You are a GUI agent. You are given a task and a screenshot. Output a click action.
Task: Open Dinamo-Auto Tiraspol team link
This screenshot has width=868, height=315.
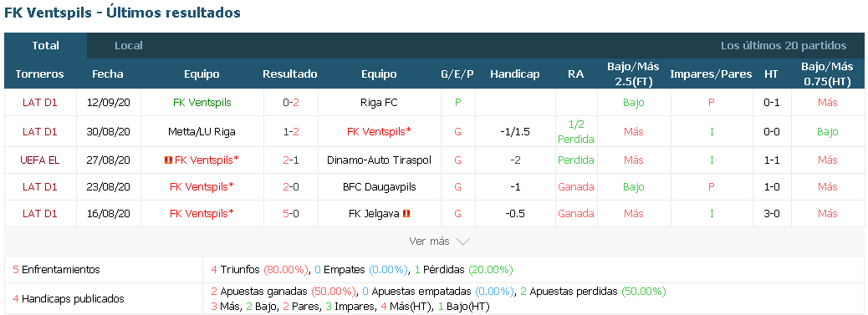point(379,160)
